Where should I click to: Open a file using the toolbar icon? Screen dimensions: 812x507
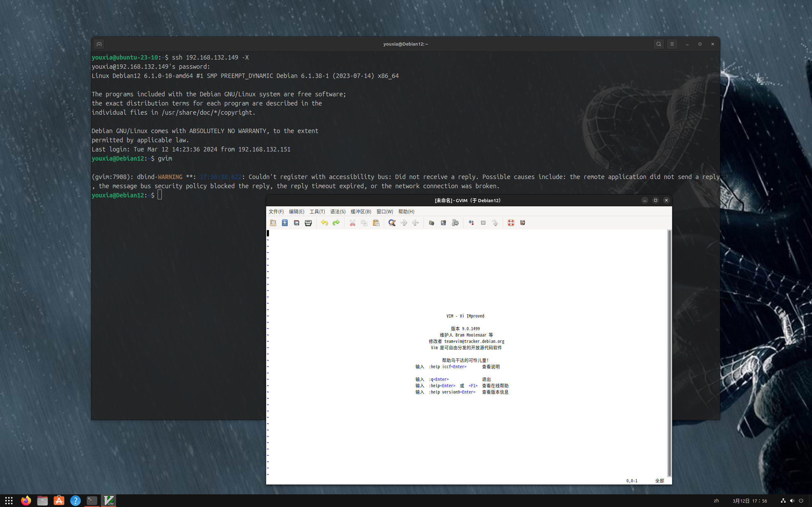click(x=273, y=223)
